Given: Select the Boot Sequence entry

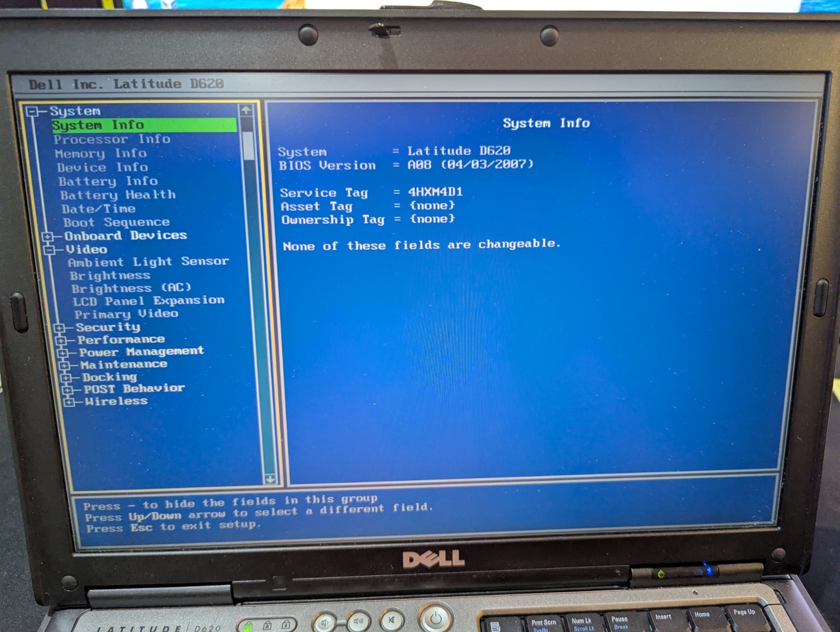Looking at the screenshot, I should click(117, 223).
